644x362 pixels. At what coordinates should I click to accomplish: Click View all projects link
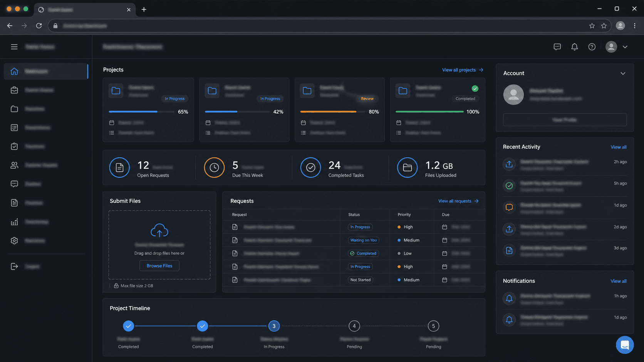(x=463, y=70)
